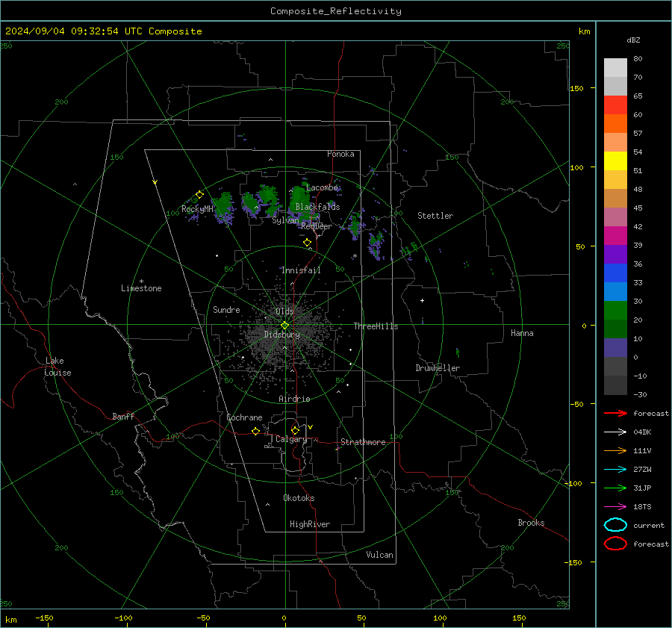Click the green 31JP arrow icon
This screenshot has height=628, width=672.
pos(615,488)
